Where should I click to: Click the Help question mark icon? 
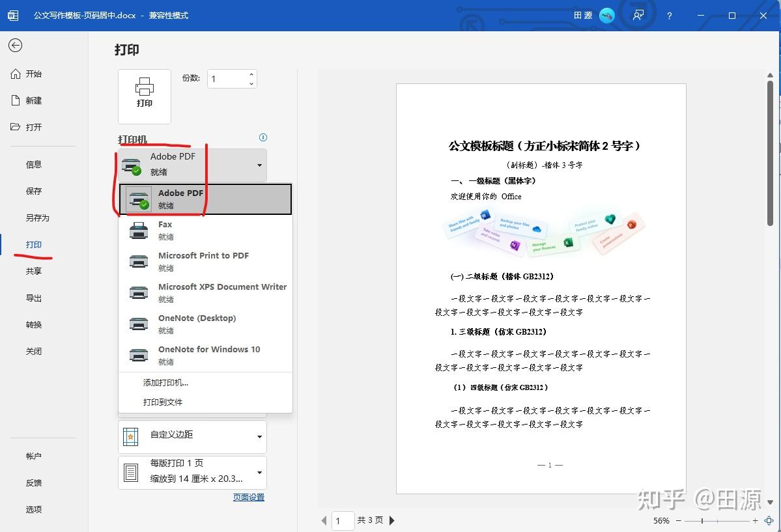pyautogui.click(x=669, y=15)
